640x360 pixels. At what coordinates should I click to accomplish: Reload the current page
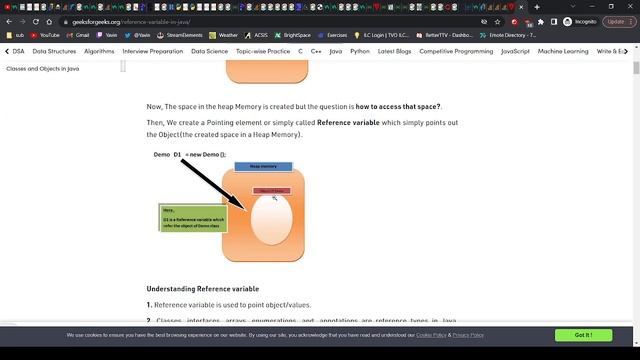36,22
